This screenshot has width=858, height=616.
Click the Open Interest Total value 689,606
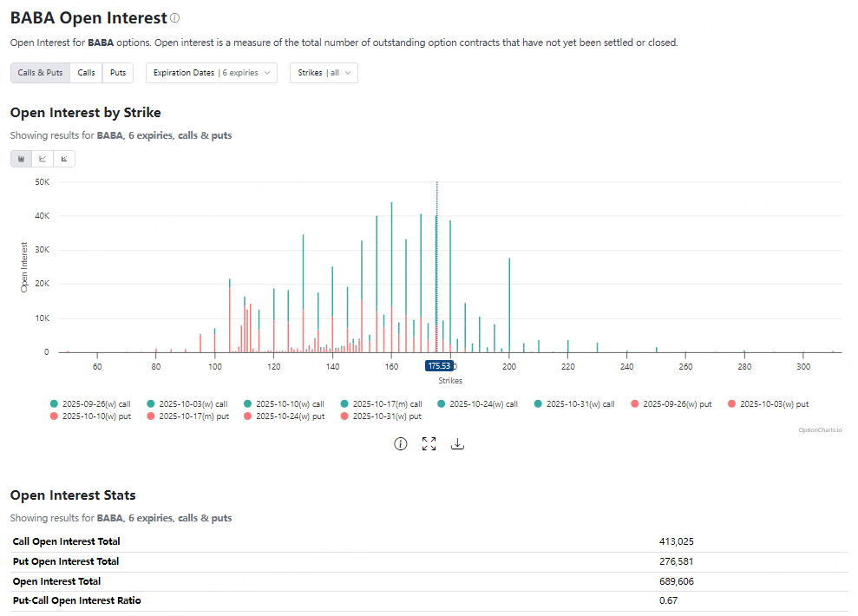(x=677, y=581)
